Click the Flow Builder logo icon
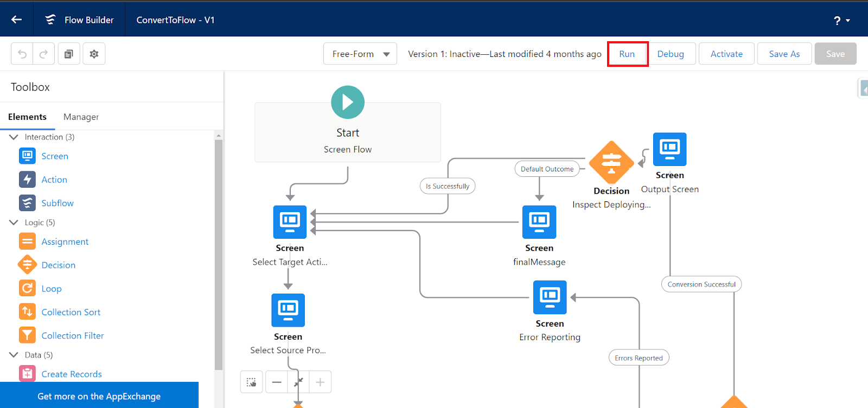This screenshot has width=868, height=408. 50,20
